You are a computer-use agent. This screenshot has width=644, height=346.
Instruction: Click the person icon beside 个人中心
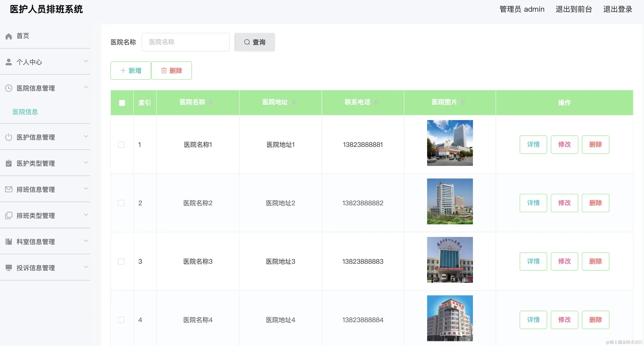(x=9, y=62)
